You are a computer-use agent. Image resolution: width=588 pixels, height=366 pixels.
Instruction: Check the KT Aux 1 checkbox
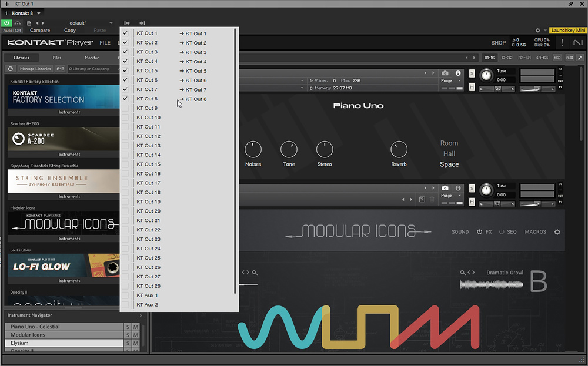pyautogui.click(x=125, y=296)
